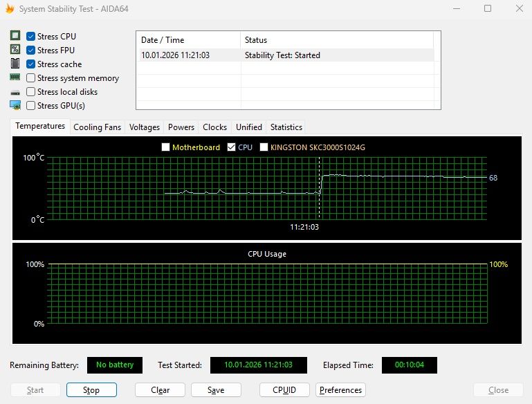Click the cache chip icon beside Stress cache
This screenshot has height=404, width=532.
click(x=15, y=63)
